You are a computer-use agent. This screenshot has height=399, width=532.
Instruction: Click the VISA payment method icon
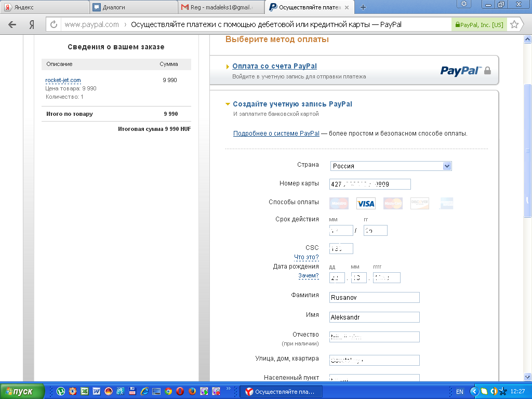[x=366, y=203]
